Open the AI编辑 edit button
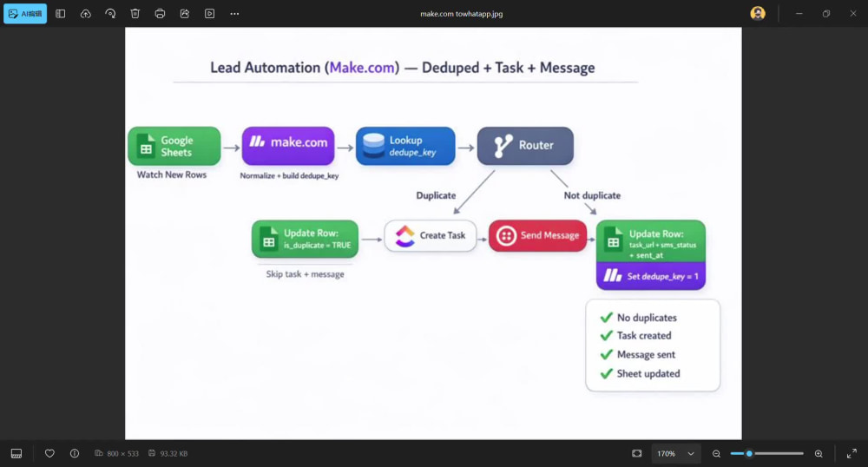 click(25, 14)
